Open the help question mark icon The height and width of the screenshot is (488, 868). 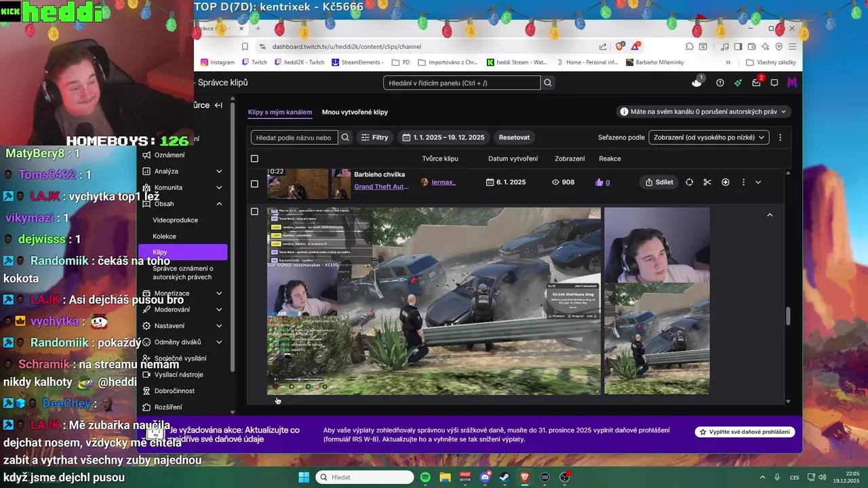tap(720, 83)
